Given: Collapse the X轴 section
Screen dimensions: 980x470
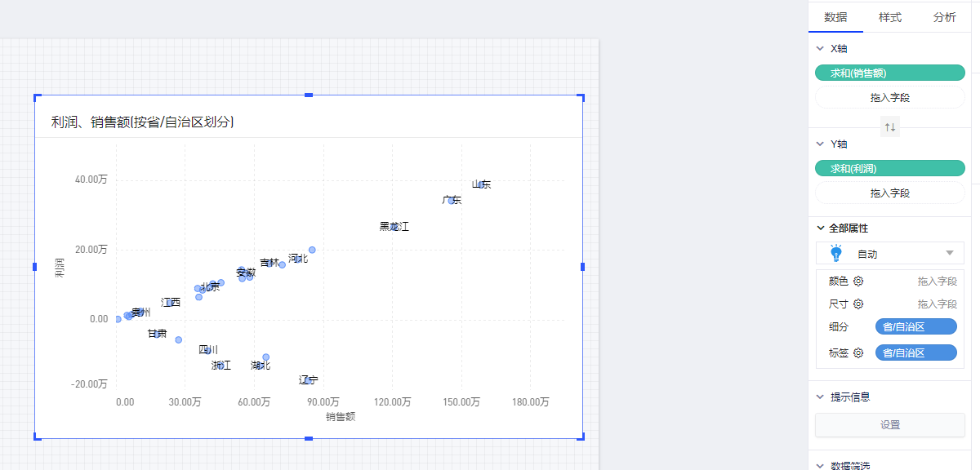Looking at the screenshot, I should (x=820, y=48).
